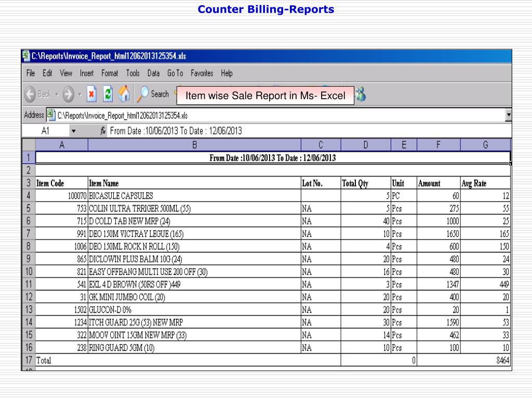The width and height of the screenshot is (532, 399).
Task: Click cell 'BICASULE CAPSULES'
Action: tap(194, 196)
